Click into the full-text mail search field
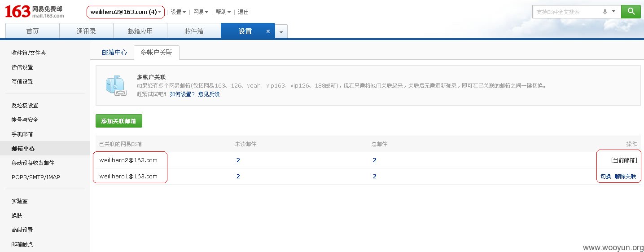This screenshot has width=644, height=252. pyautogui.click(x=567, y=12)
